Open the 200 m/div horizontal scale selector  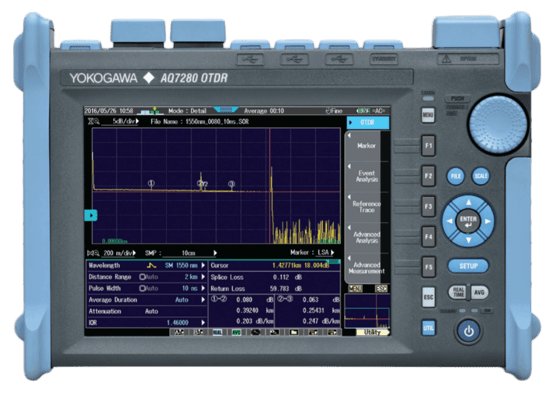tap(120, 253)
